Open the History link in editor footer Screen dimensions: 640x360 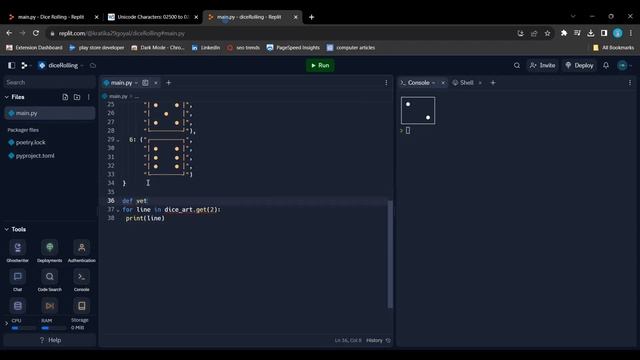click(x=378, y=340)
